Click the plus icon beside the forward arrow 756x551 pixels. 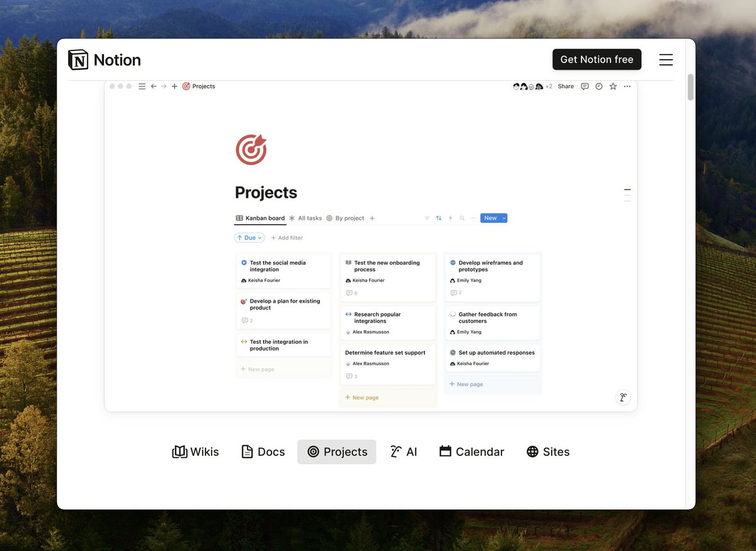tap(175, 86)
